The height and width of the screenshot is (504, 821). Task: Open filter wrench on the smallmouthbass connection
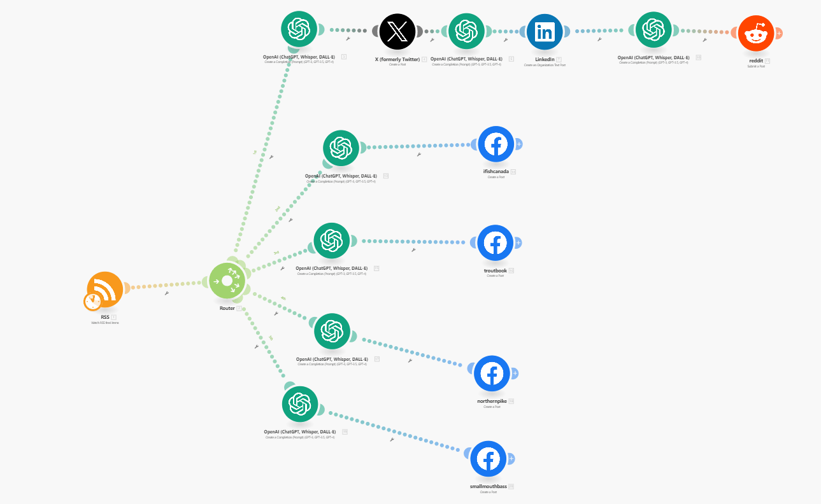pos(392,439)
